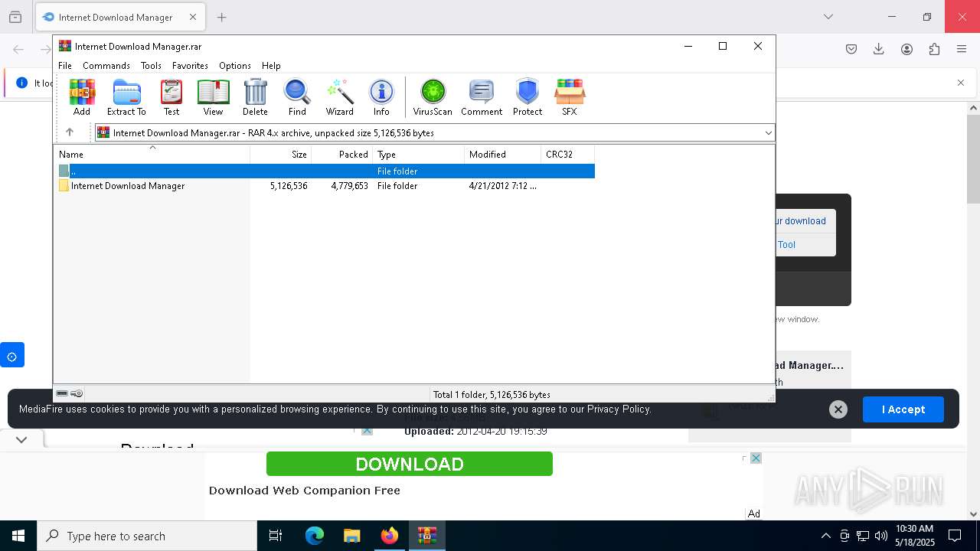Open Firefox hamburger application menu
Screen dimensions: 980x551
962,49
